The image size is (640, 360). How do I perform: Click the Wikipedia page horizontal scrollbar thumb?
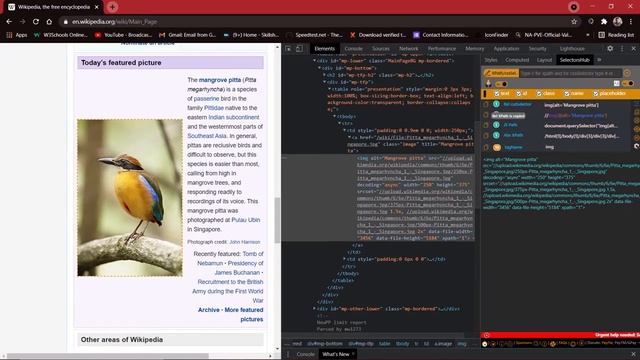point(108,356)
